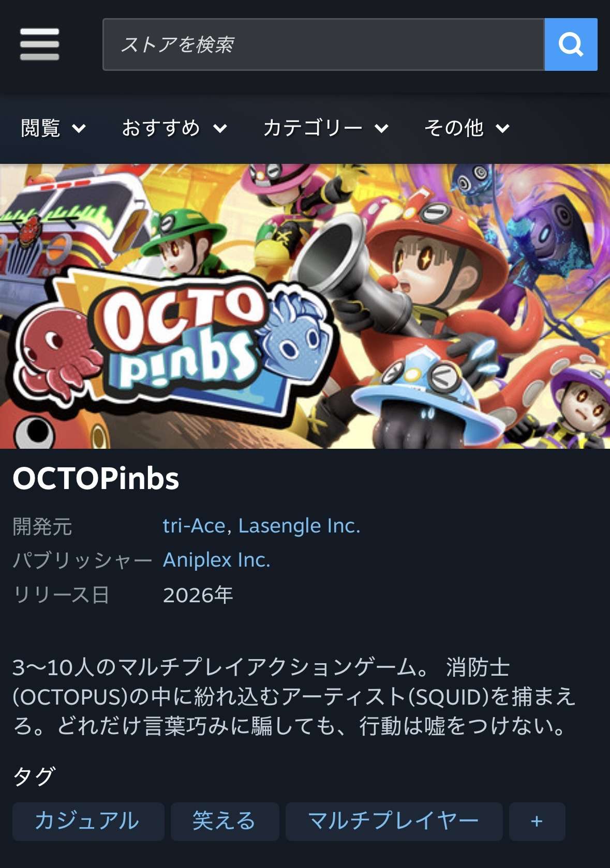The width and height of the screenshot is (610, 868).
Task: Open developer link tri-Ace
Action: 194,526
